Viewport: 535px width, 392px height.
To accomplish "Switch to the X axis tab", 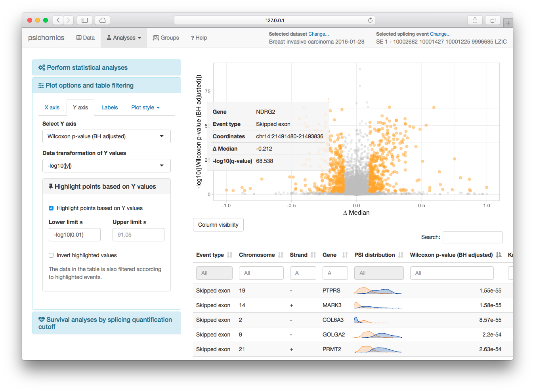I will [52, 107].
